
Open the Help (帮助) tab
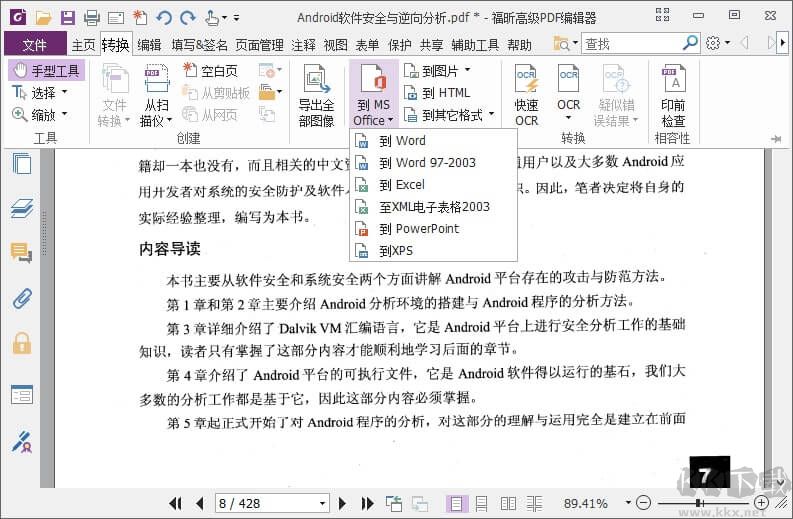click(519, 45)
